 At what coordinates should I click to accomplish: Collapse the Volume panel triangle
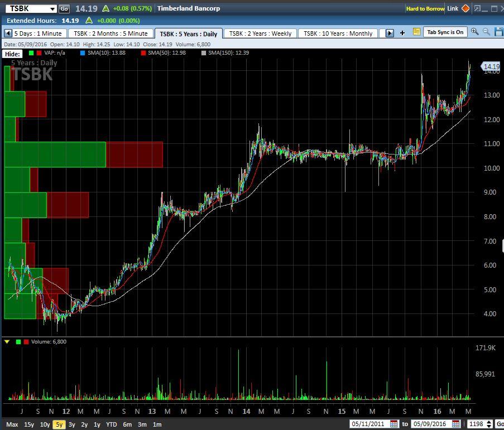tap(7, 341)
